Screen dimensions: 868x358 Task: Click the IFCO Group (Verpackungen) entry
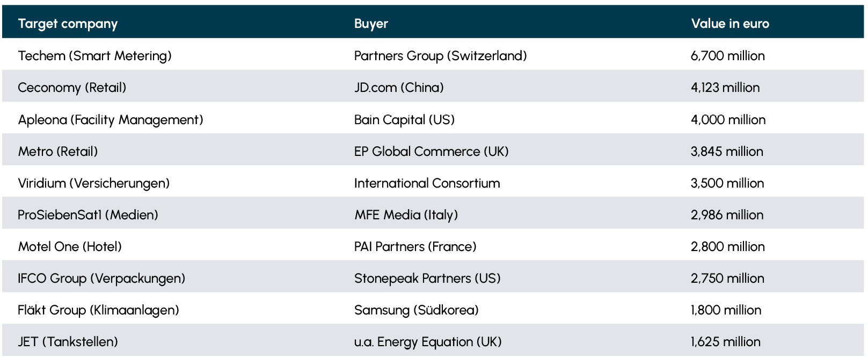[101, 278]
